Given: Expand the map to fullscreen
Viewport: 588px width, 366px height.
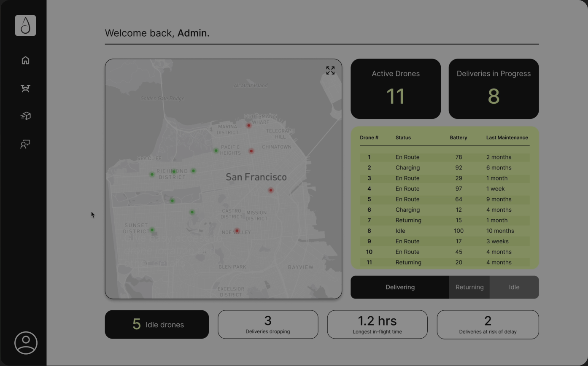Looking at the screenshot, I should tap(330, 70).
